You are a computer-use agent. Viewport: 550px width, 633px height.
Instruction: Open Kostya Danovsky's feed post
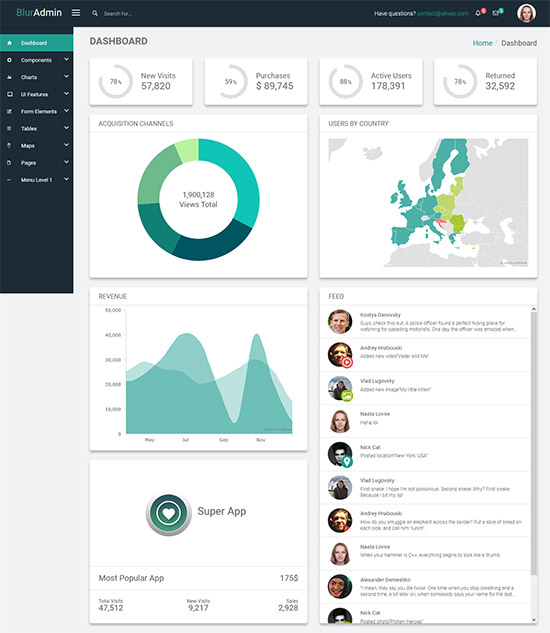(x=426, y=322)
